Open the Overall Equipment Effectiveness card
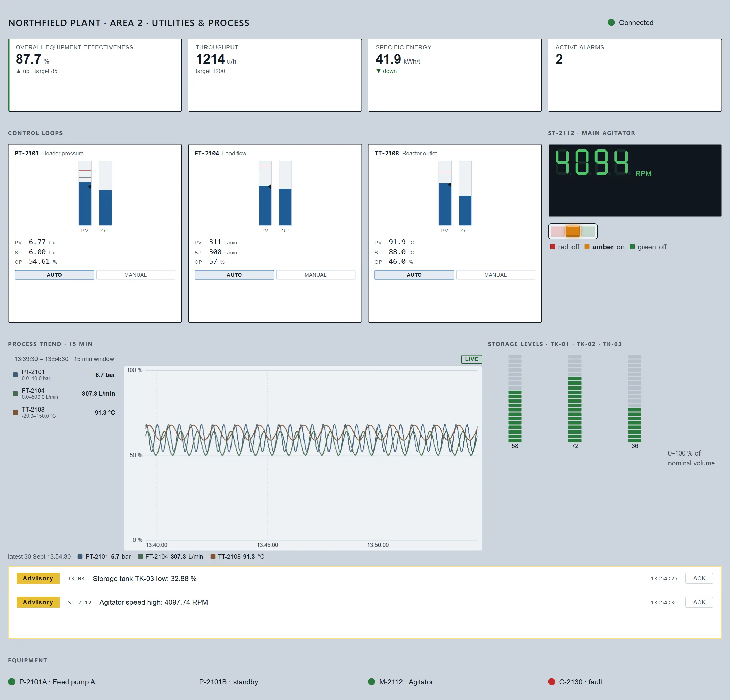Image resolution: width=730 pixels, height=700 pixels. [x=95, y=75]
